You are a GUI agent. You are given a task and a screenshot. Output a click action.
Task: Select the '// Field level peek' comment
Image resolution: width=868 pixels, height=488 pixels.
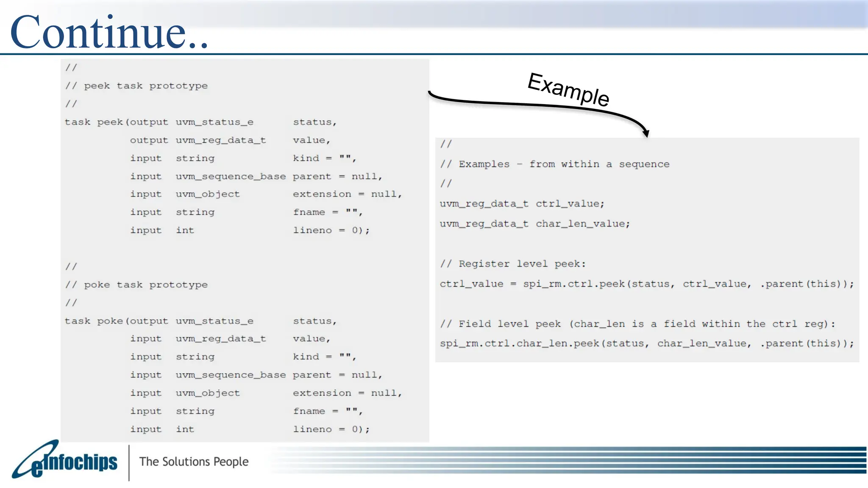click(638, 324)
